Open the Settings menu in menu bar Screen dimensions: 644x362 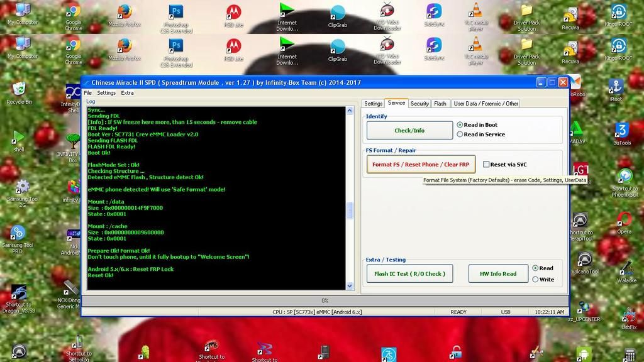click(106, 93)
